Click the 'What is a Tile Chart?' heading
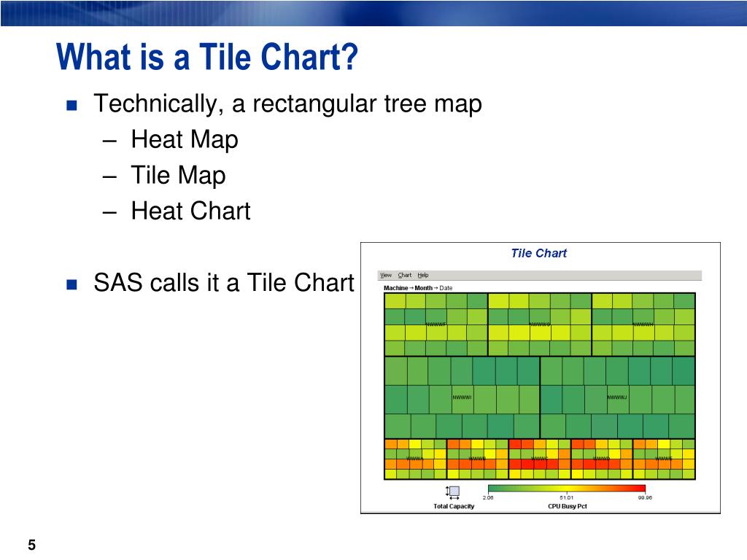Viewport: 747px width, 560px height. click(206, 57)
